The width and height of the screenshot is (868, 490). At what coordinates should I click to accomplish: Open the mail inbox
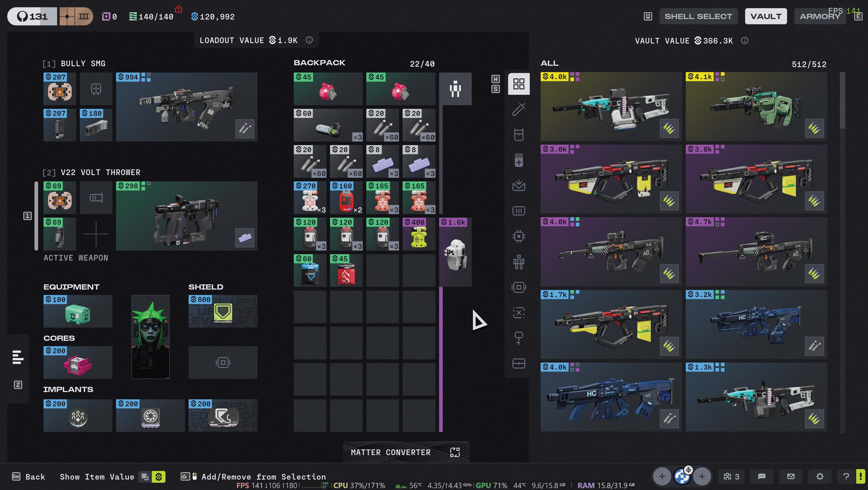tap(790, 476)
